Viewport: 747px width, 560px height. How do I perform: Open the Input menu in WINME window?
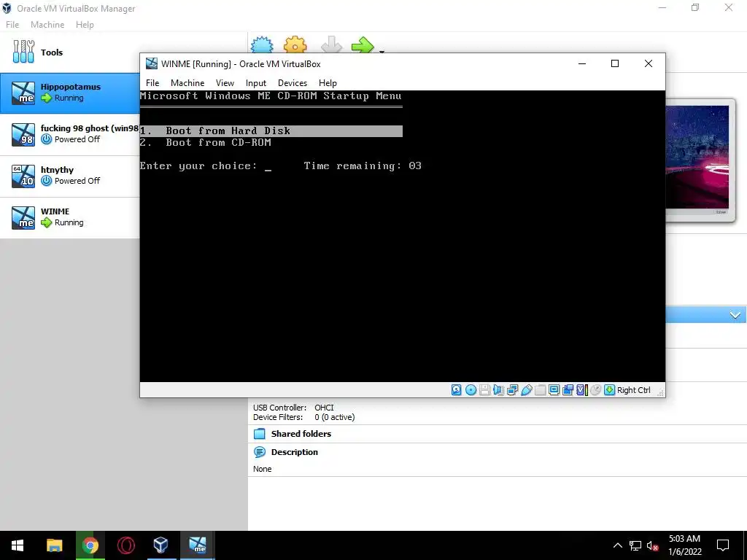tap(256, 83)
